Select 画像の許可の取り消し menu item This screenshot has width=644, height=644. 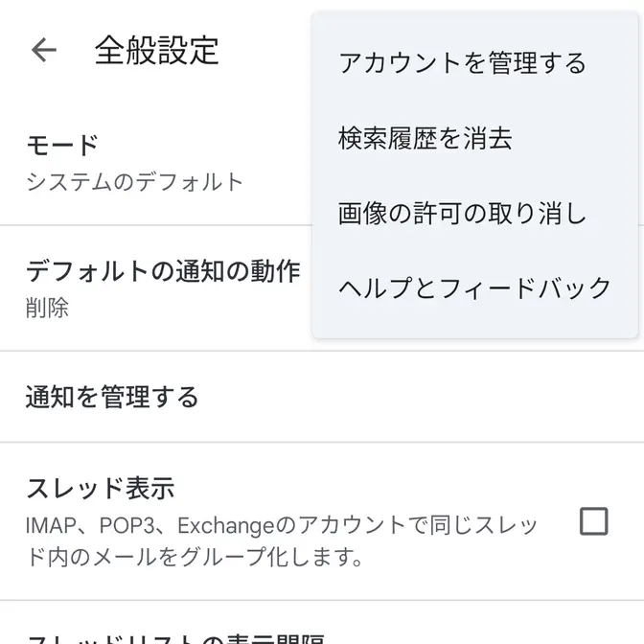click(x=462, y=213)
